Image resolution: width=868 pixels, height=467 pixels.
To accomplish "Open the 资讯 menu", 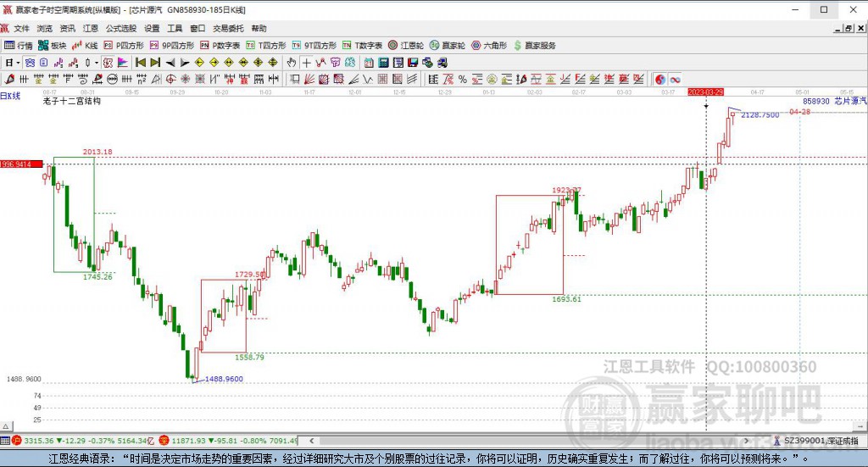I will click(x=68, y=28).
